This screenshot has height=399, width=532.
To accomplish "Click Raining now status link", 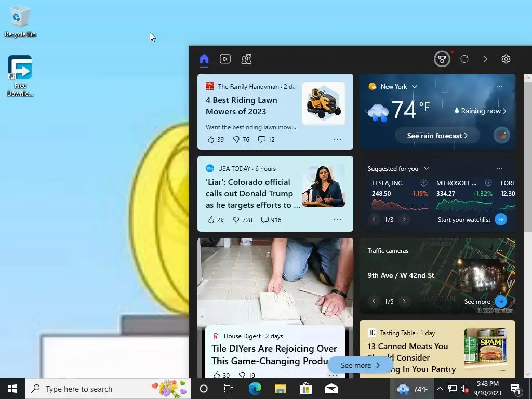I will (x=480, y=111).
